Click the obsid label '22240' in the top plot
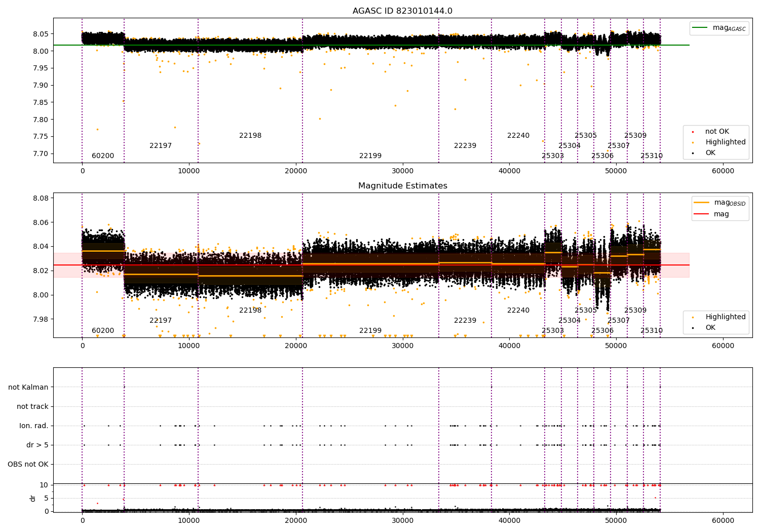 [518, 136]
